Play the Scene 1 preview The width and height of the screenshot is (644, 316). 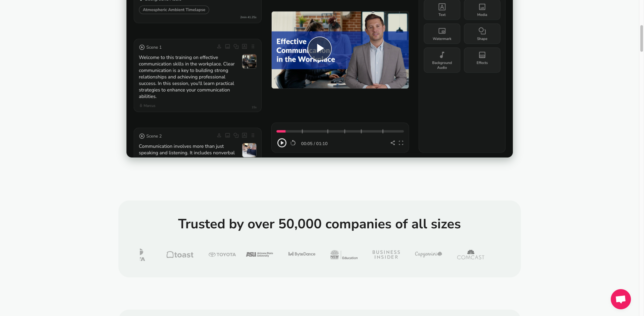142,47
